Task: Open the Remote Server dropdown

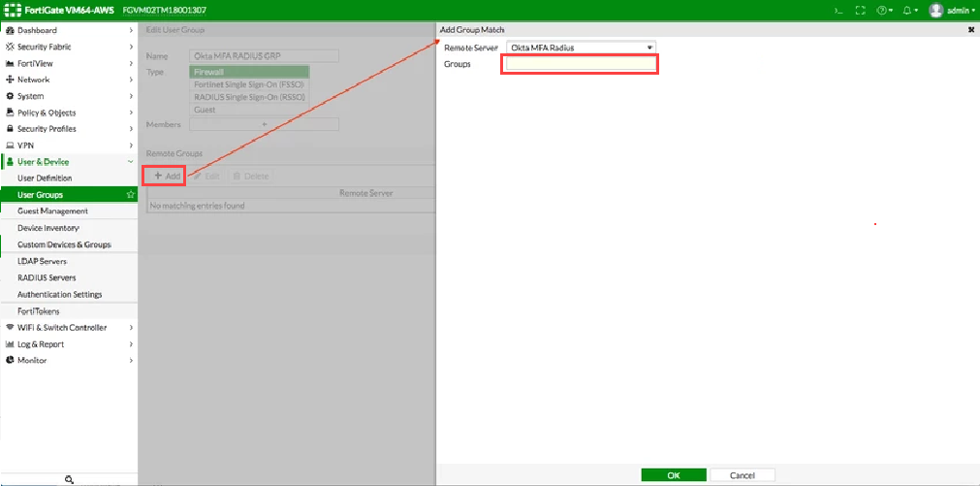Action: tap(581, 48)
